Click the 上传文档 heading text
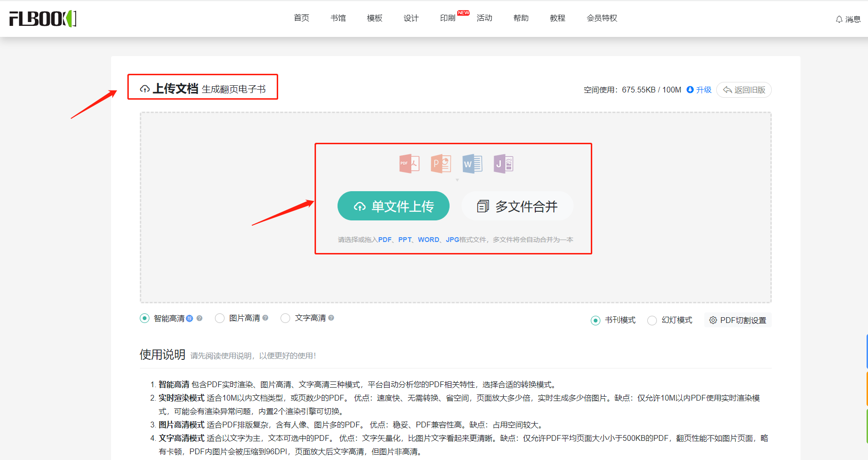 [175, 89]
